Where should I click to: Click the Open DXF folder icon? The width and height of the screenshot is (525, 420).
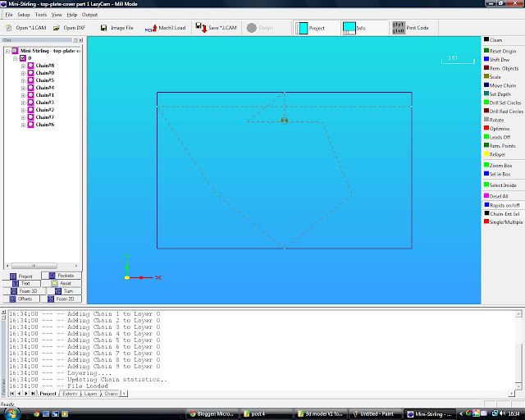pyautogui.click(x=57, y=28)
